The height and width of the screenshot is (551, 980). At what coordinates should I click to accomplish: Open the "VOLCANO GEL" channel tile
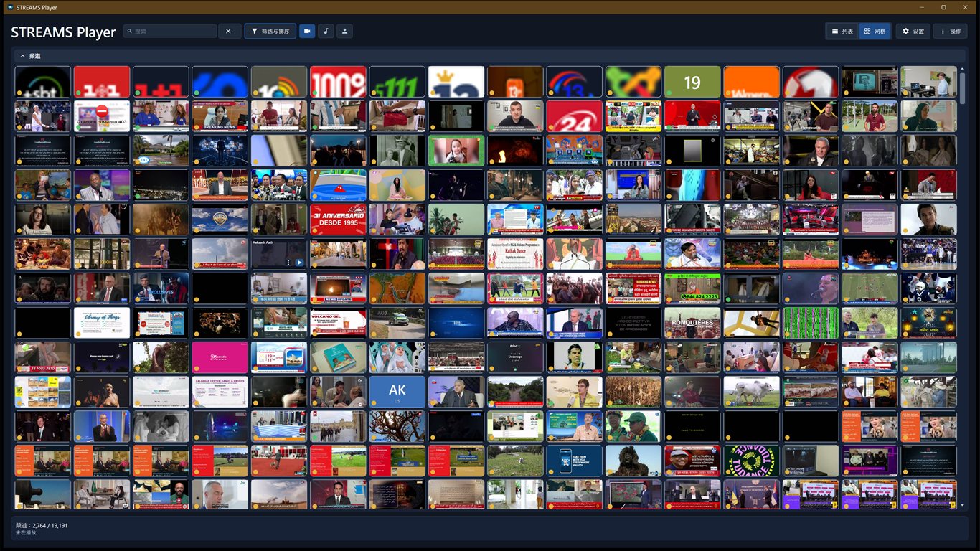coord(338,323)
